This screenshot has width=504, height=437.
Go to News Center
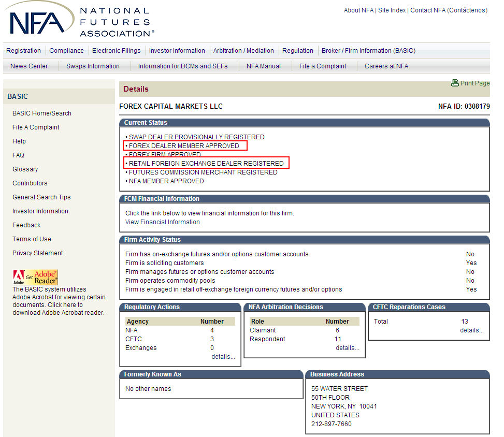pyautogui.click(x=29, y=66)
